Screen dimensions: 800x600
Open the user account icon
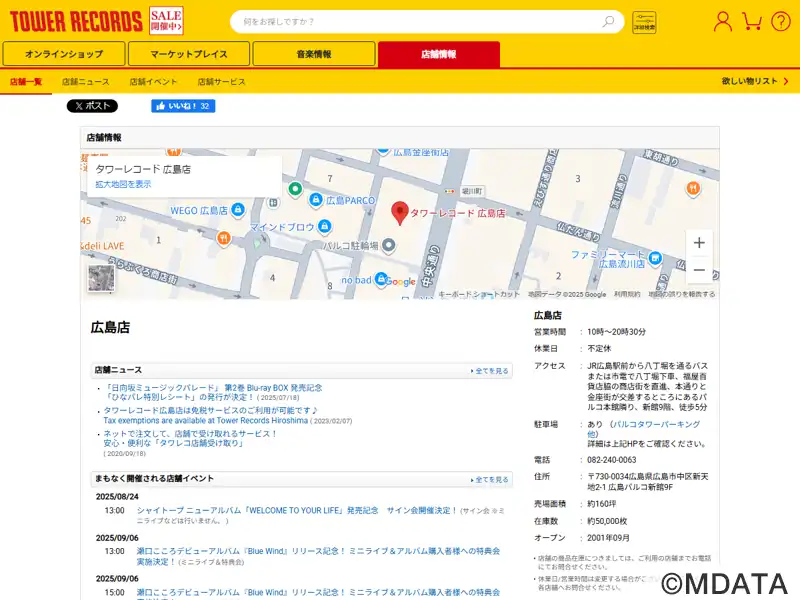[x=722, y=21]
